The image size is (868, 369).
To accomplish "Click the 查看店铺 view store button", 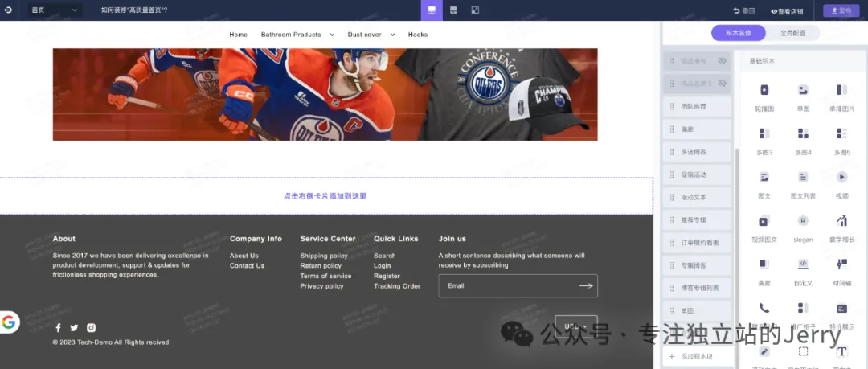I will [787, 10].
